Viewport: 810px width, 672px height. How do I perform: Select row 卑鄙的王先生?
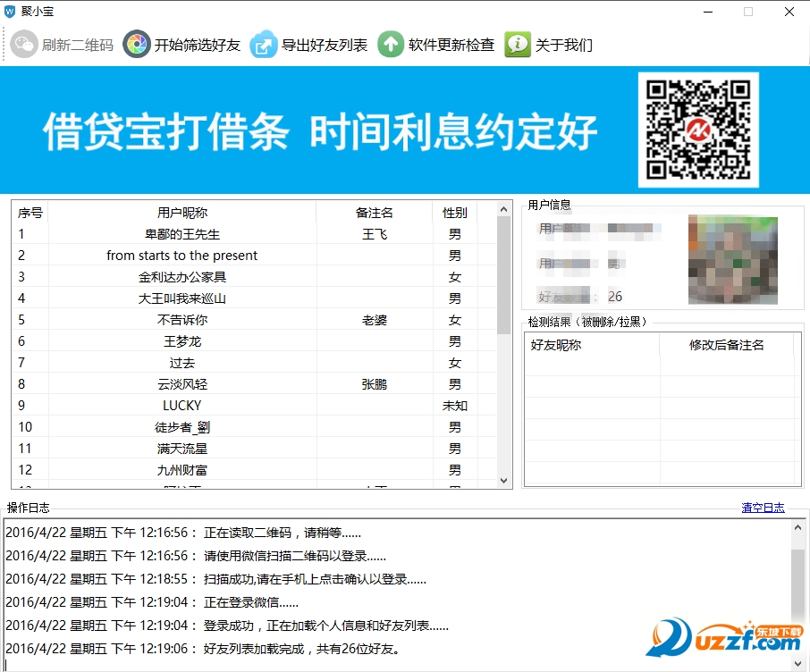pyautogui.click(x=254, y=234)
